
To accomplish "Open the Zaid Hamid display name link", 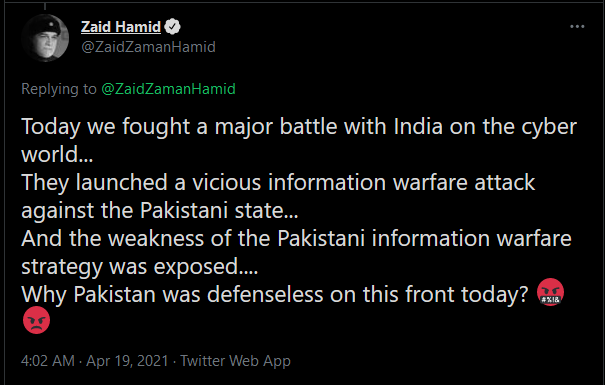I will click(121, 27).
